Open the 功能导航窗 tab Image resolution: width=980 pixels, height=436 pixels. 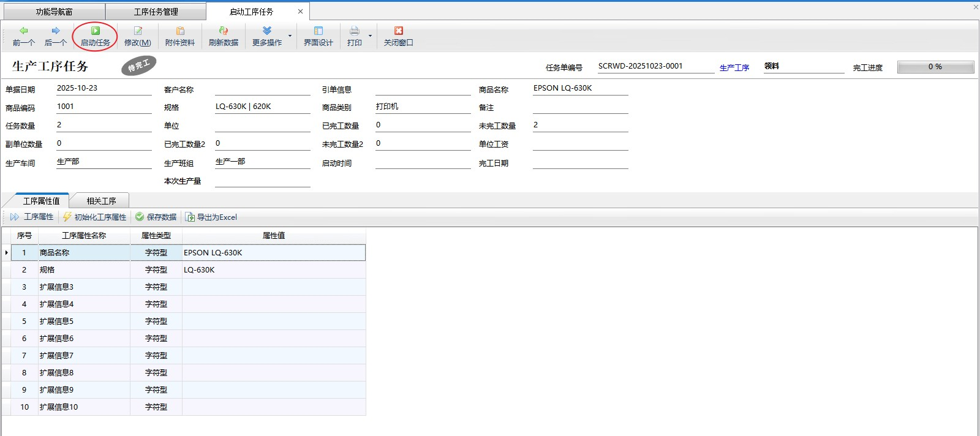tap(54, 12)
